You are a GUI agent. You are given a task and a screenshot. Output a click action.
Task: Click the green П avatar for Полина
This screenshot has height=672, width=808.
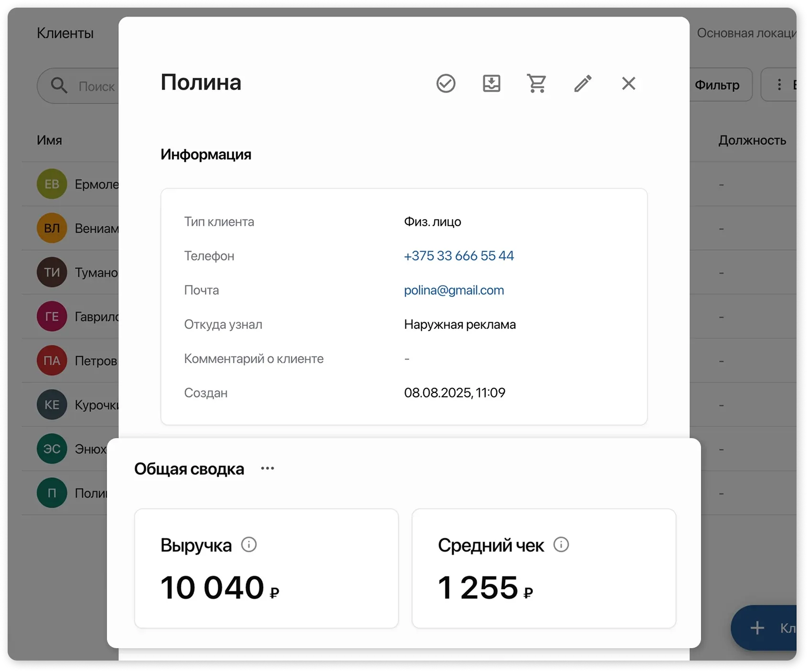click(51, 493)
